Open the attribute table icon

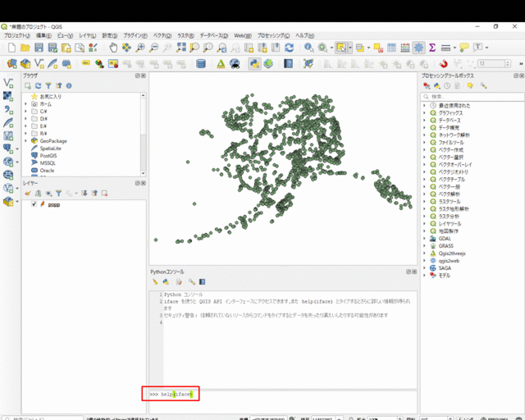coord(391,48)
